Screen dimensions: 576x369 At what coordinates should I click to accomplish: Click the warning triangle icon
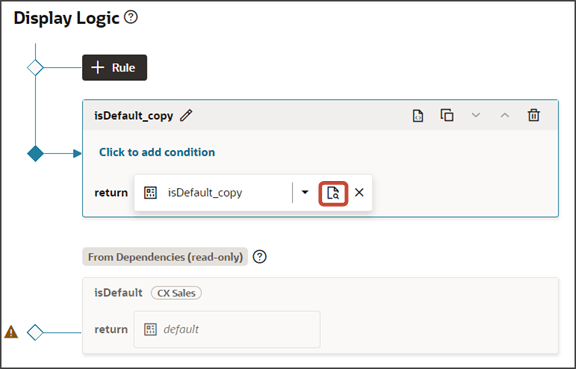click(11, 332)
